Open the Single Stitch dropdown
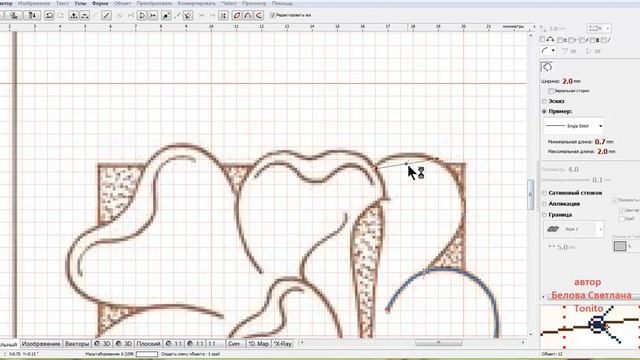 pos(573,126)
